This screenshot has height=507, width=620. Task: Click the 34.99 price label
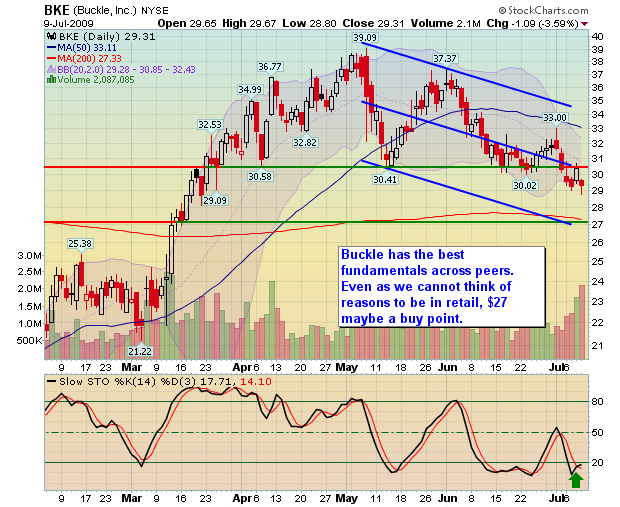[x=250, y=90]
